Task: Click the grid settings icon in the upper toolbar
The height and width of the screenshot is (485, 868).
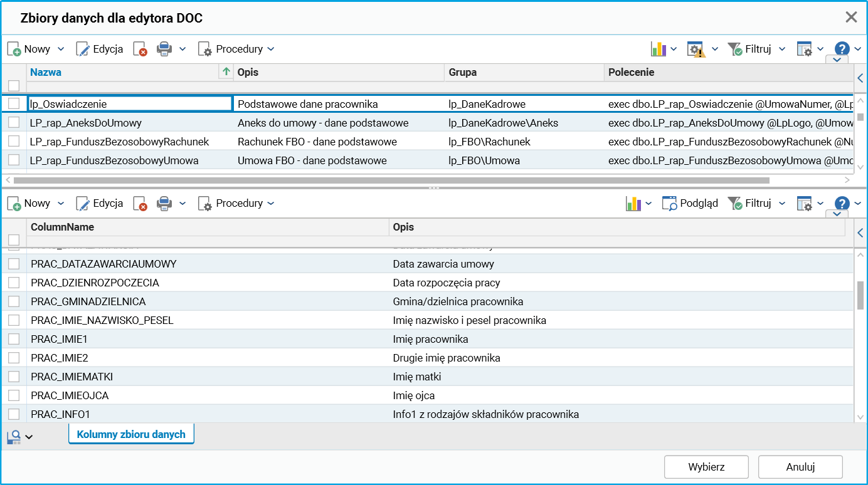Action: click(805, 49)
